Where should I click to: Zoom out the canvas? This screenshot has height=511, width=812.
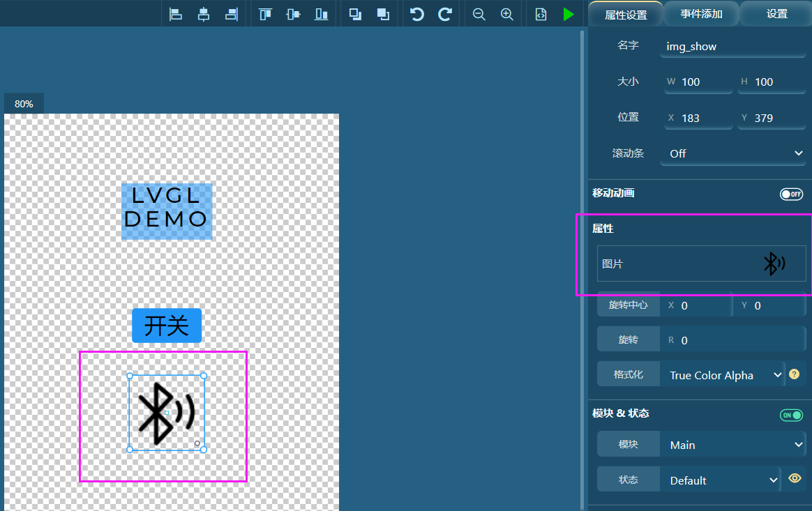[479, 14]
